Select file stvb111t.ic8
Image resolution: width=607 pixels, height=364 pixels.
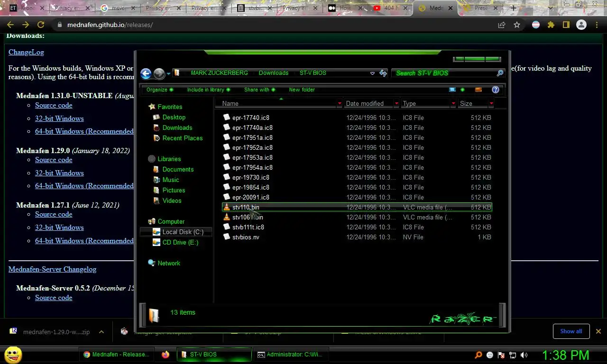click(x=248, y=227)
